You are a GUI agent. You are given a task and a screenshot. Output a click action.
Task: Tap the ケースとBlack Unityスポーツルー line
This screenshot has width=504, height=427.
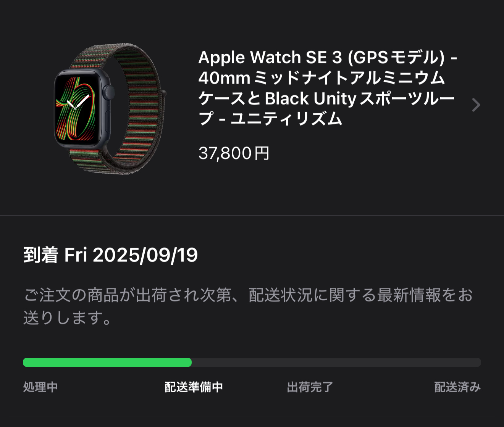pos(326,98)
